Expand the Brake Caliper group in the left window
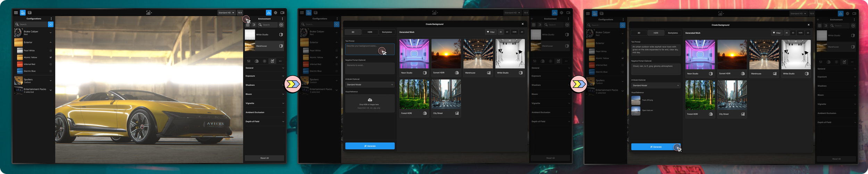This screenshot has height=174, width=868. coord(51,33)
